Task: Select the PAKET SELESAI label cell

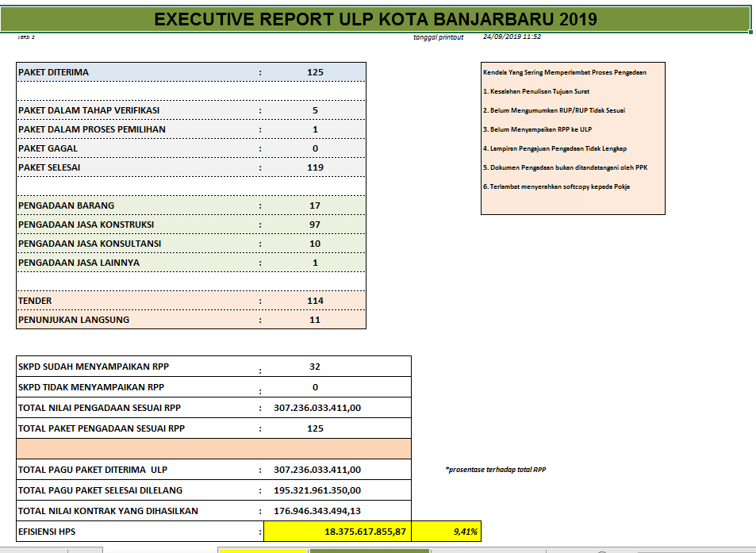Action: pos(135,167)
